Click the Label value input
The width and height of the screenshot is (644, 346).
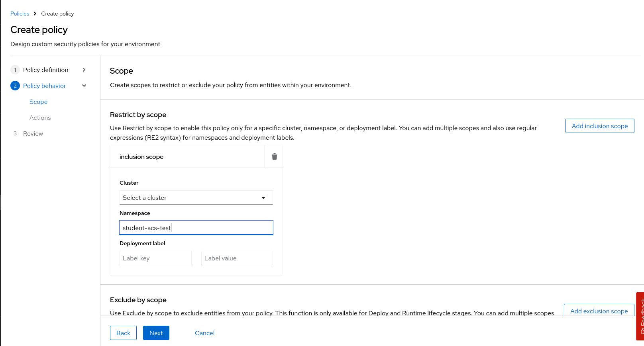click(x=237, y=258)
